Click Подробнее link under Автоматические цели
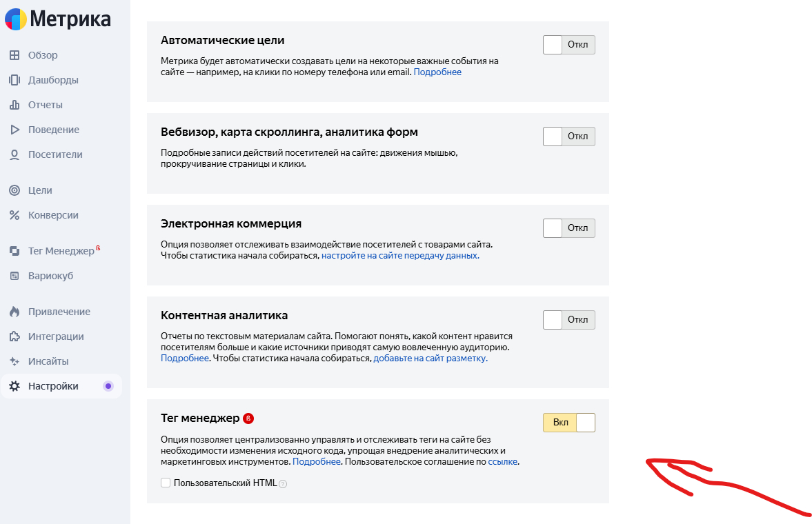 437,72
